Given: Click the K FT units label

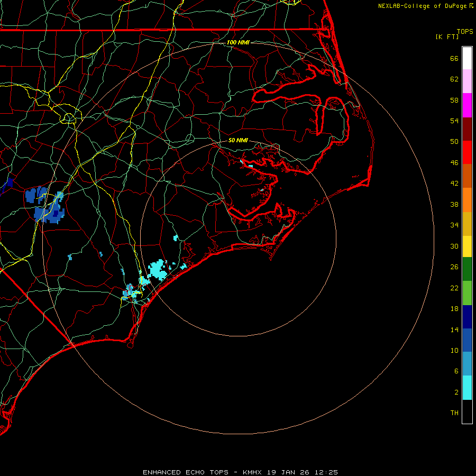Looking at the screenshot, I should 447,36.
